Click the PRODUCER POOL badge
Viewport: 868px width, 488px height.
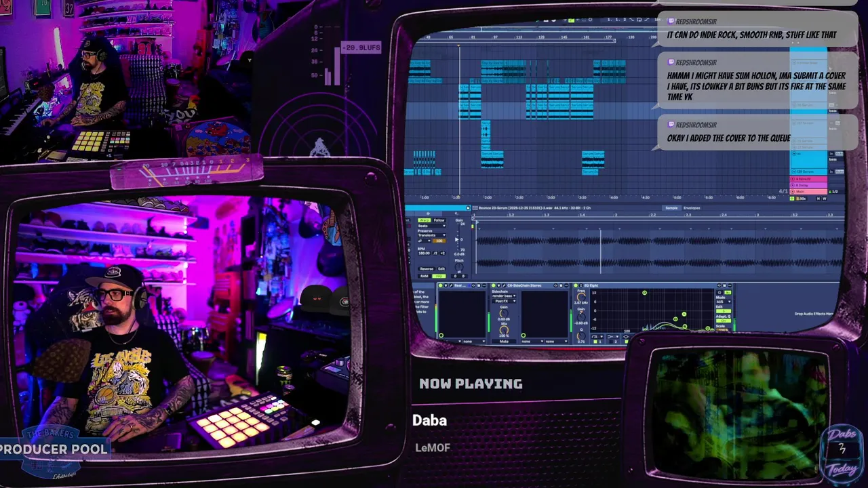pyautogui.click(x=54, y=449)
